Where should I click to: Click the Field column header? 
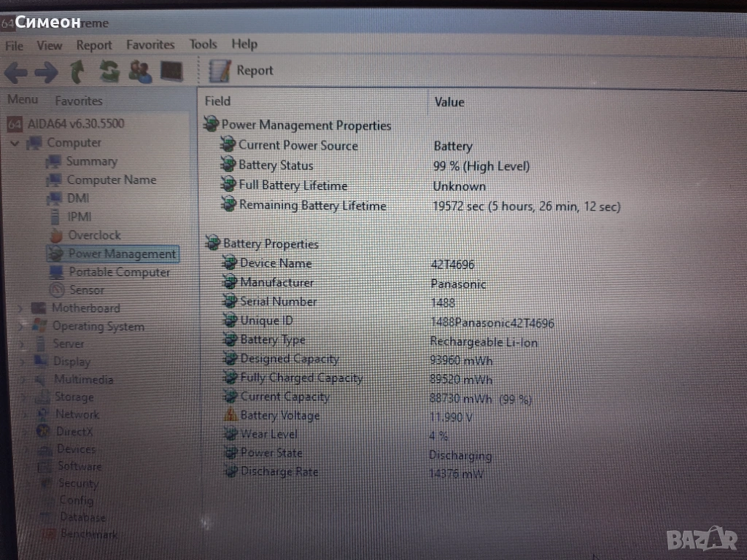tap(217, 101)
